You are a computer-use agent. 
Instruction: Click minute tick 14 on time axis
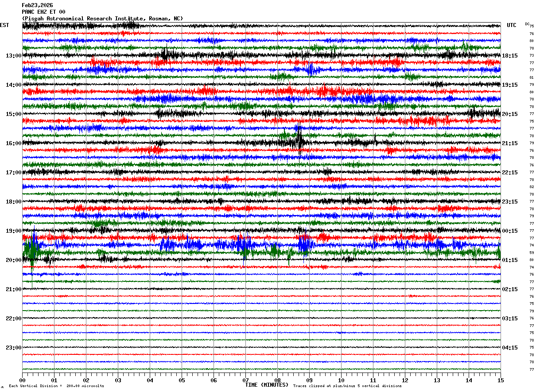point(469,380)
